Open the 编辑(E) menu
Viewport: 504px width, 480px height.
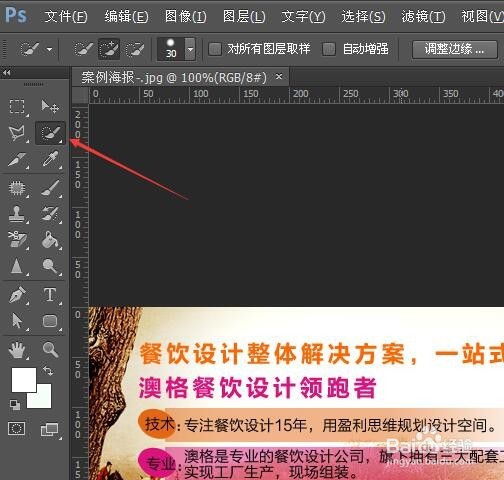pyautogui.click(x=126, y=16)
